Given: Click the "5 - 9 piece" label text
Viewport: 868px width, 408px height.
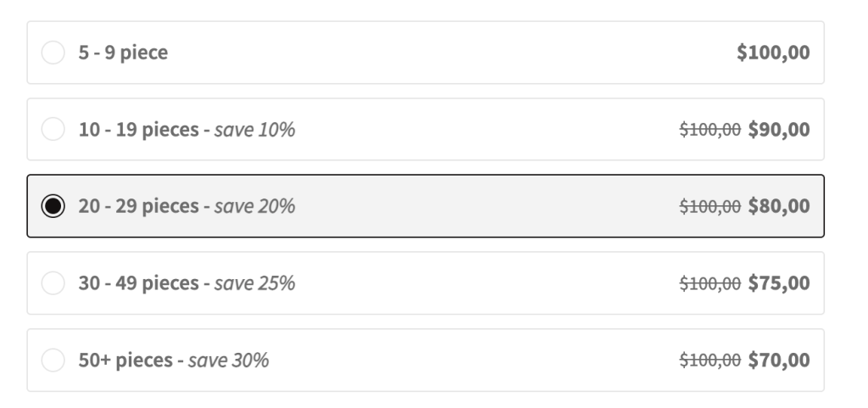Looking at the screenshot, I should tap(123, 53).
